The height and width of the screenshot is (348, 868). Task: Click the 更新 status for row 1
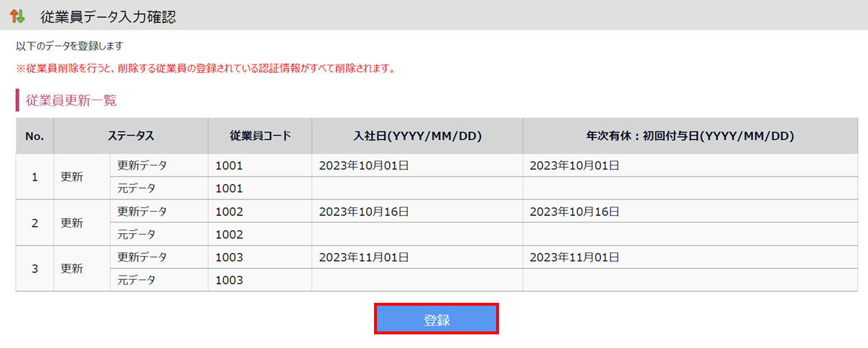(x=72, y=177)
